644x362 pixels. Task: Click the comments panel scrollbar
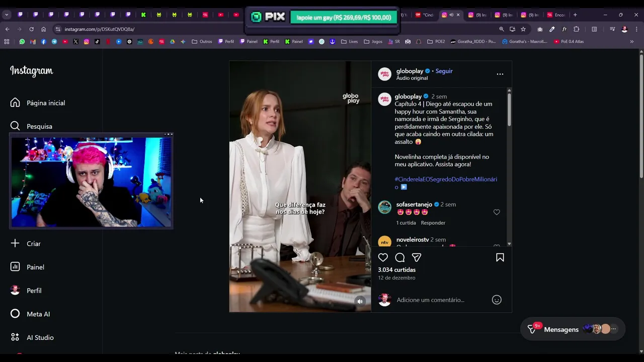tap(509, 109)
